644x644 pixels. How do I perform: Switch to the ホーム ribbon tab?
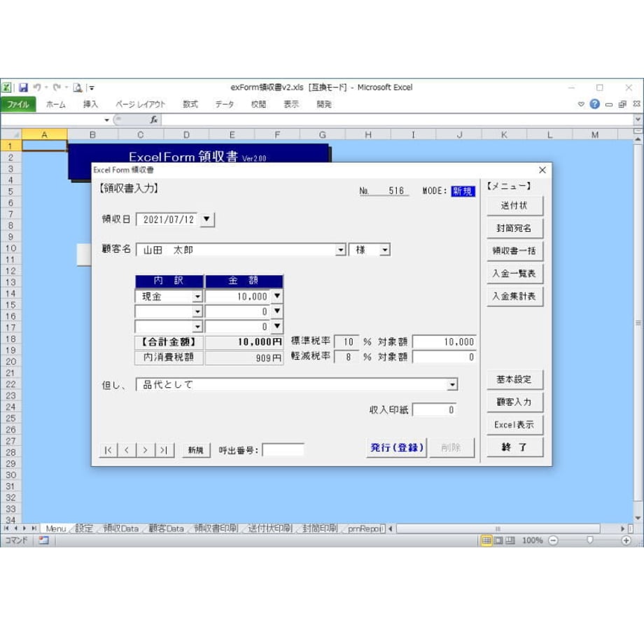tap(56, 104)
